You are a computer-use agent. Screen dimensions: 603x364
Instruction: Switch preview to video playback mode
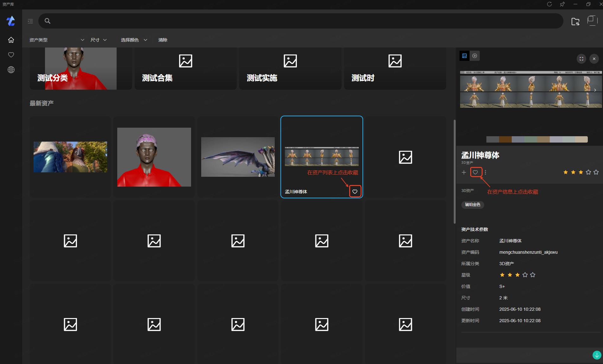click(475, 56)
